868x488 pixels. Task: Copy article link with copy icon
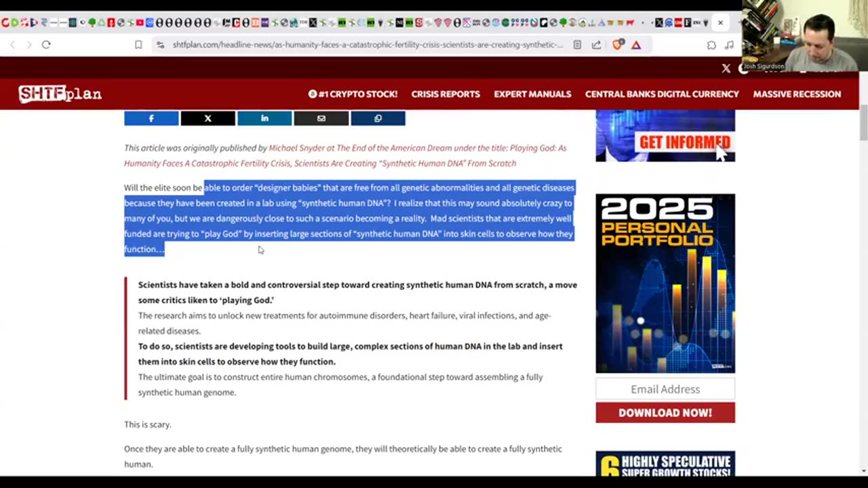click(x=378, y=119)
